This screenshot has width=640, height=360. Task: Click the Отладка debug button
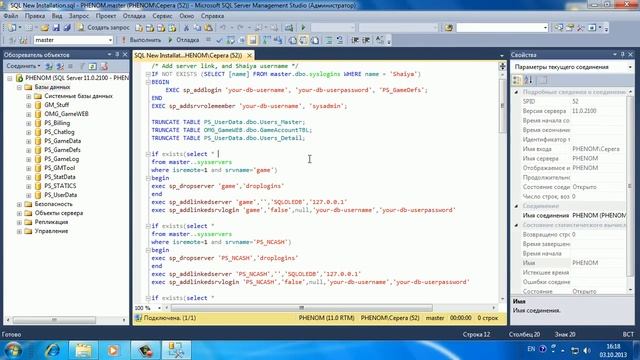[183, 40]
